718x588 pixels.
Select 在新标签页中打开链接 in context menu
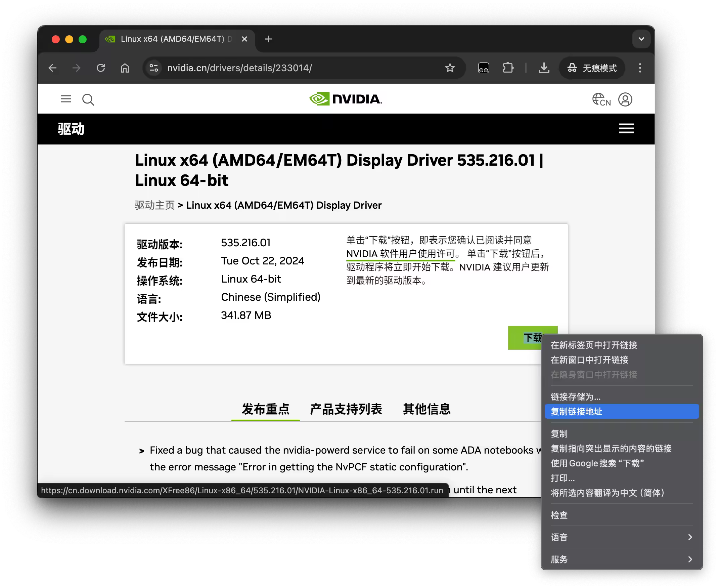622,345
